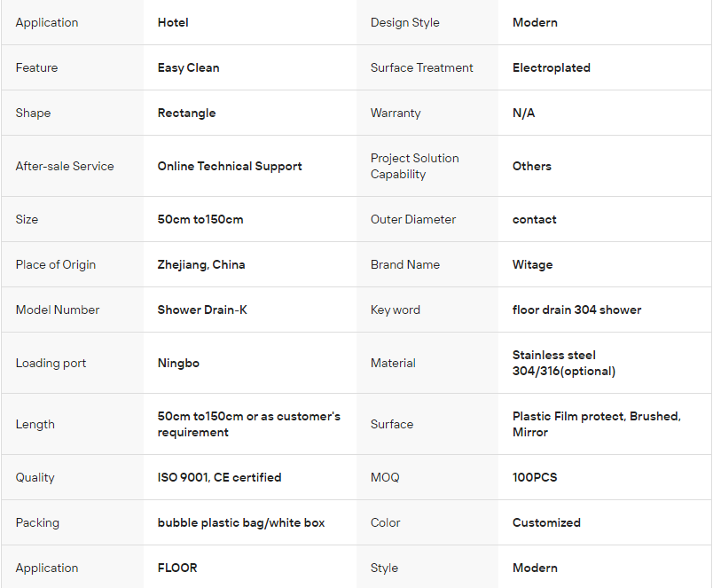Screen dimensions: 713x588
Task: Click the 'Witage' brand name
Action: [x=532, y=264]
